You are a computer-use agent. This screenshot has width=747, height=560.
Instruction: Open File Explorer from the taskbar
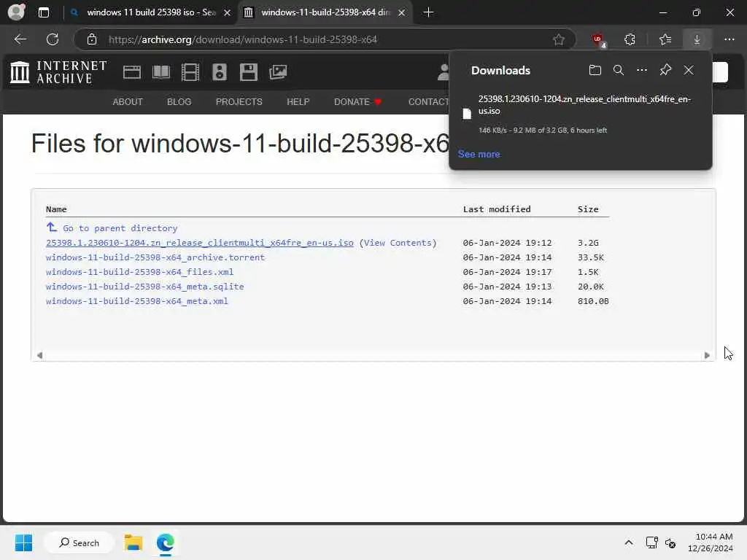[133, 542]
